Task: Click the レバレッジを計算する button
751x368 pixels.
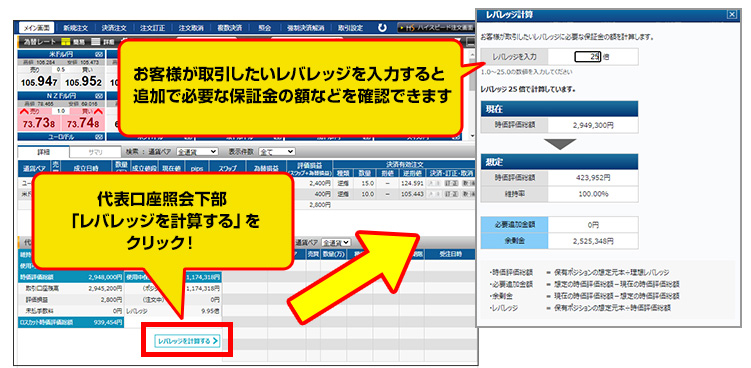Action: tap(187, 341)
